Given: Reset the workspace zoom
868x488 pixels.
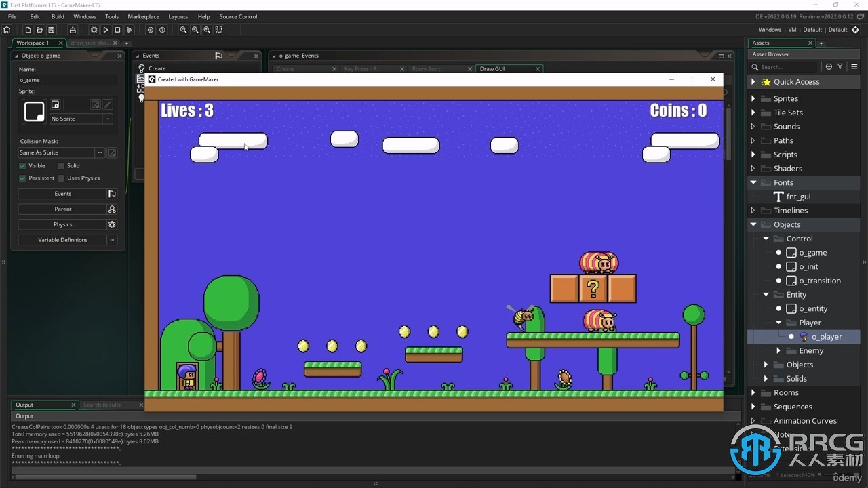Looking at the screenshot, I should tap(195, 30).
